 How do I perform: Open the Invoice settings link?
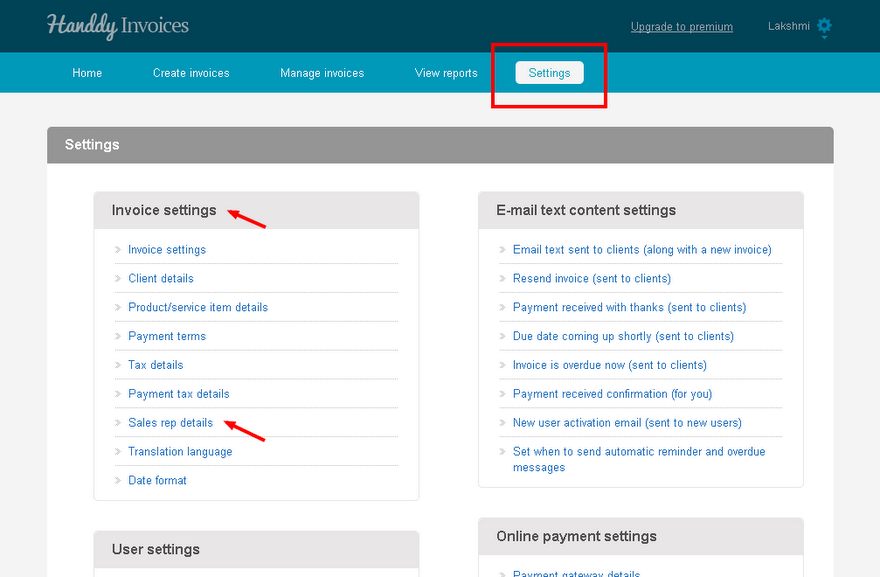(167, 250)
